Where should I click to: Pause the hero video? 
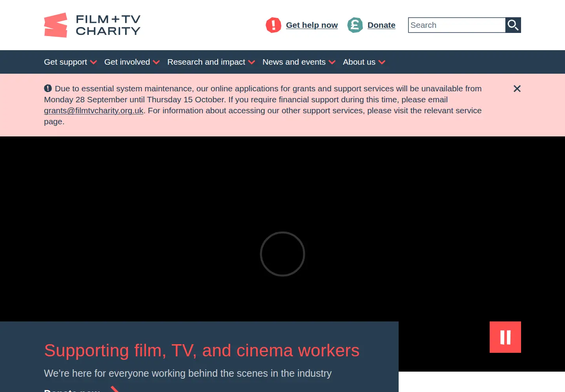(505, 337)
